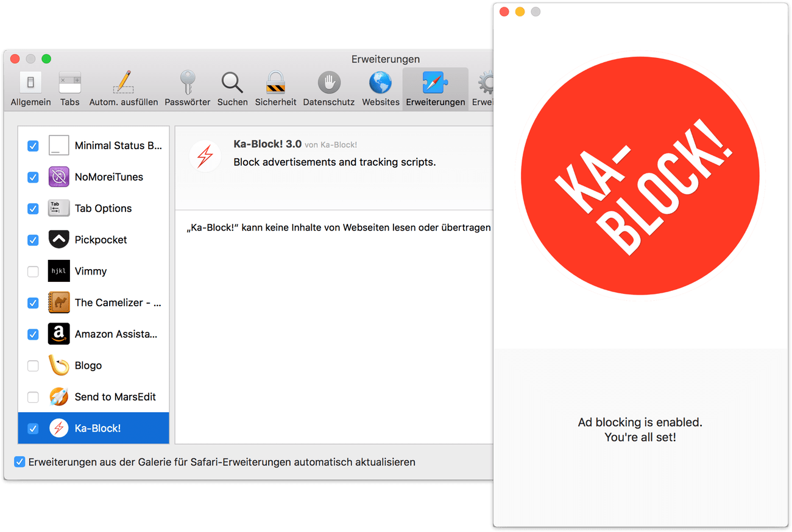Screen dimensions: 792x532
Task: Click the Minimal Status Bar icon
Action: click(x=59, y=145)
